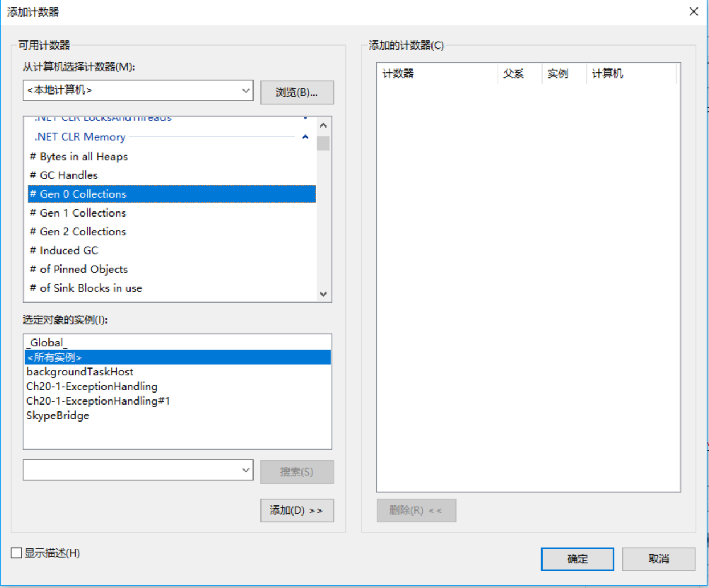Open the instance search dropdown
This screenshot has width=709, height=588.
click(x=246, y=471)
